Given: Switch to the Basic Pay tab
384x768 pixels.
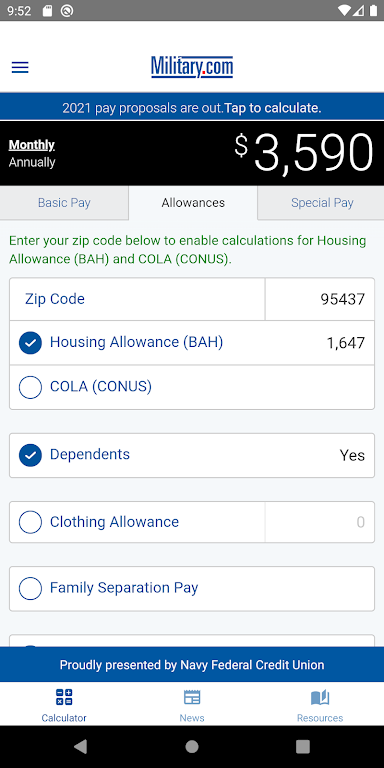Looking at the screenshot, I should click(x=64, y=203).
